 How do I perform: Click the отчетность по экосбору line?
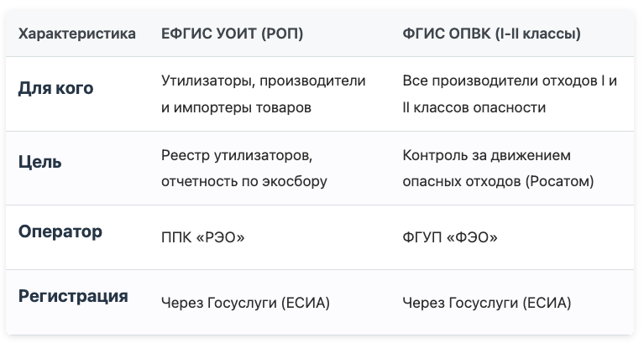(x=244, y=181)
